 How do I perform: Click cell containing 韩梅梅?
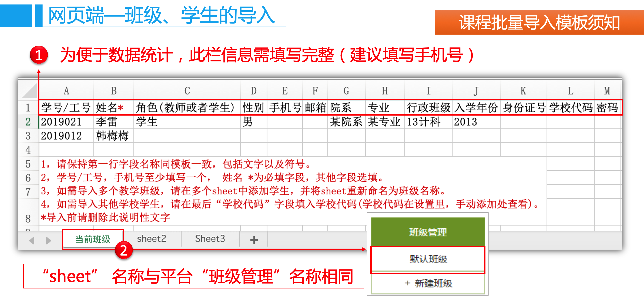[x=112, y=136]
